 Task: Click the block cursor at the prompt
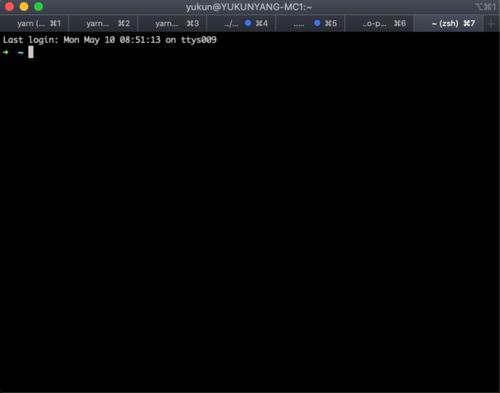tap(31, 52)
